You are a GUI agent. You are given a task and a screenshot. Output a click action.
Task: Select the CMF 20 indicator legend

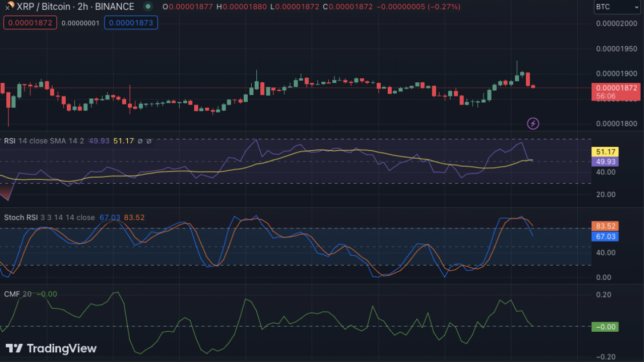[18, 294]
